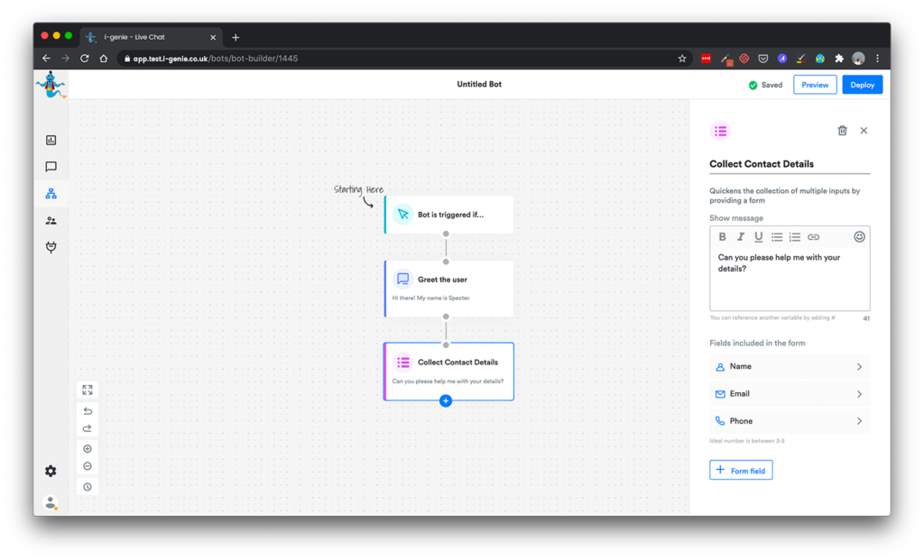
Task: Click the fit-to-screen canvas icon
Action: (88, 390)
